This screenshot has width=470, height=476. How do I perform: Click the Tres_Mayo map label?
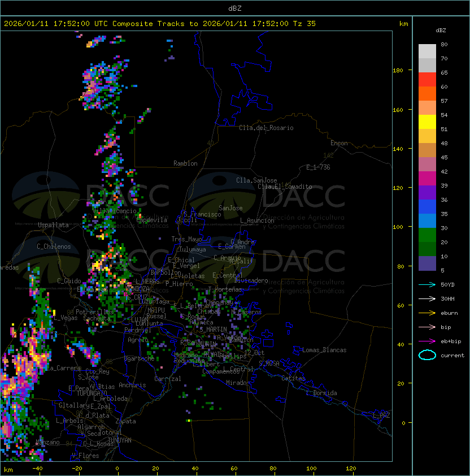coord(186,239)
